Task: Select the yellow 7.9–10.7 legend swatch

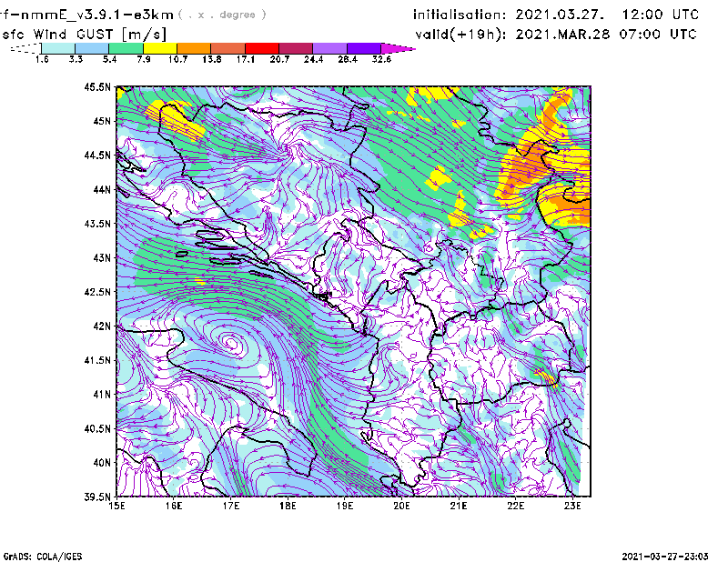Action: tap(160, 48)
